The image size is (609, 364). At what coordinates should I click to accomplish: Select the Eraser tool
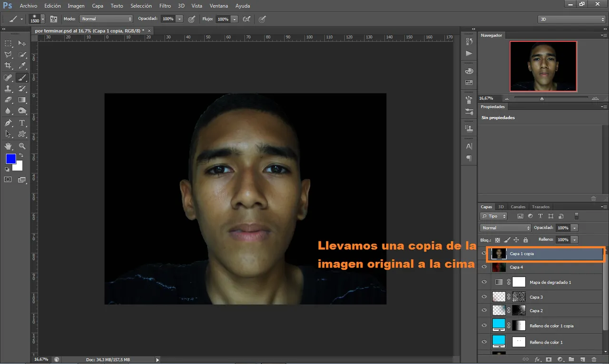tap(8, 100)
